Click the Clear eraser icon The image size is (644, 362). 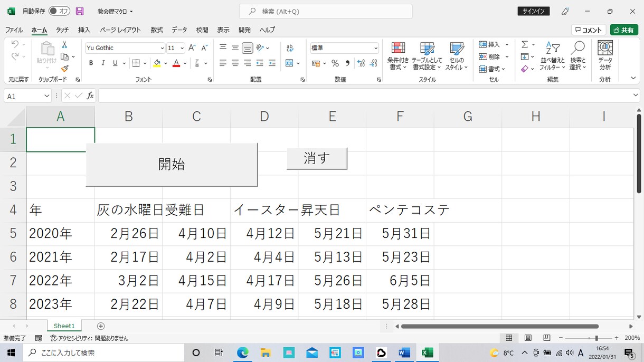(525, 69)
